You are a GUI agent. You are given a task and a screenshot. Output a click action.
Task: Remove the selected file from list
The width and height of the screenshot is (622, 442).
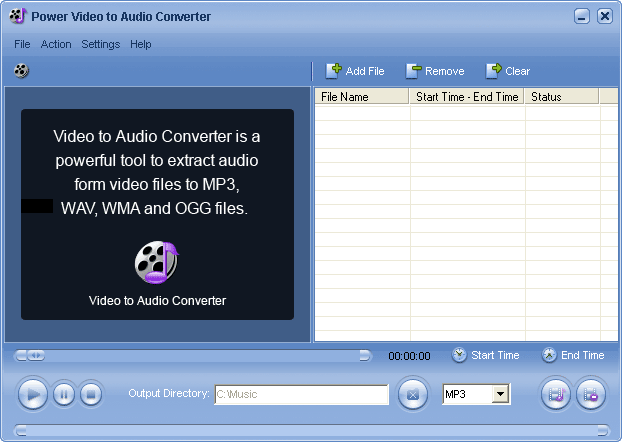pos(435,71)
